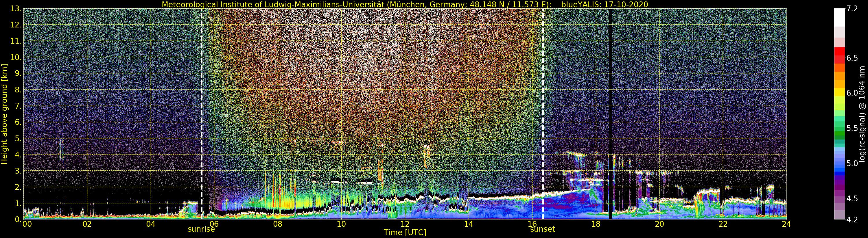This screenshot has width=868, height=238.
Task: Click the colorbar value '4.5'
Action: pyautogui.click(x=852, y=199)
